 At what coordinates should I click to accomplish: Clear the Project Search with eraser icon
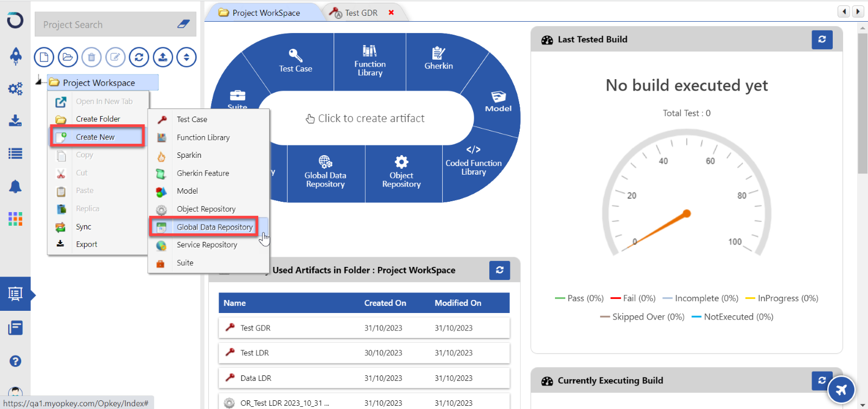click(183, 24)
